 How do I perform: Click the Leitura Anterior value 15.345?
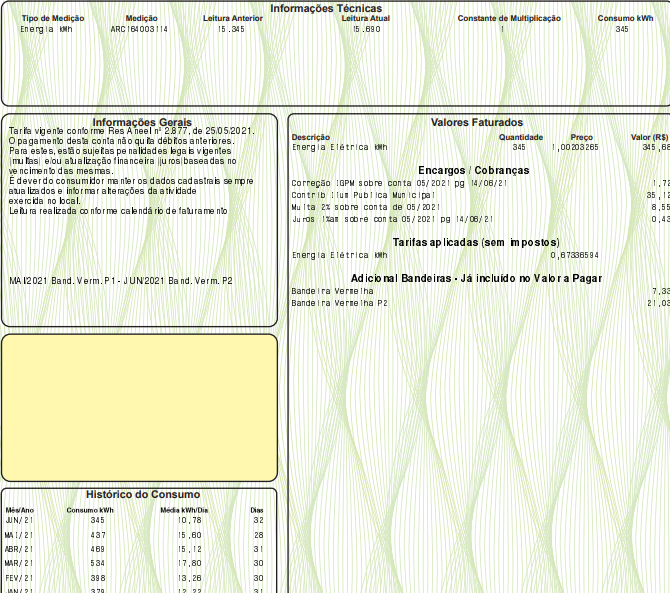231,30
